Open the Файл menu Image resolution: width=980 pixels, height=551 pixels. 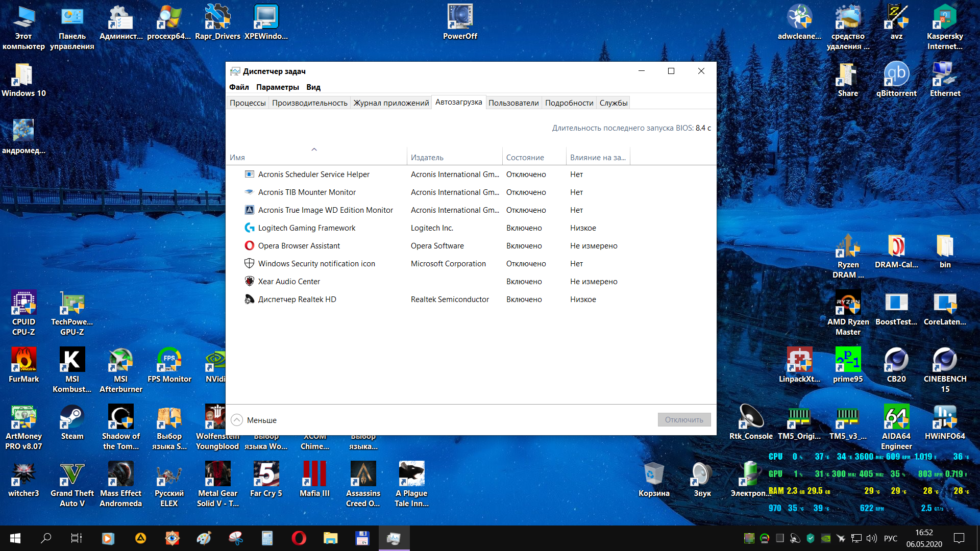point(239,87)
